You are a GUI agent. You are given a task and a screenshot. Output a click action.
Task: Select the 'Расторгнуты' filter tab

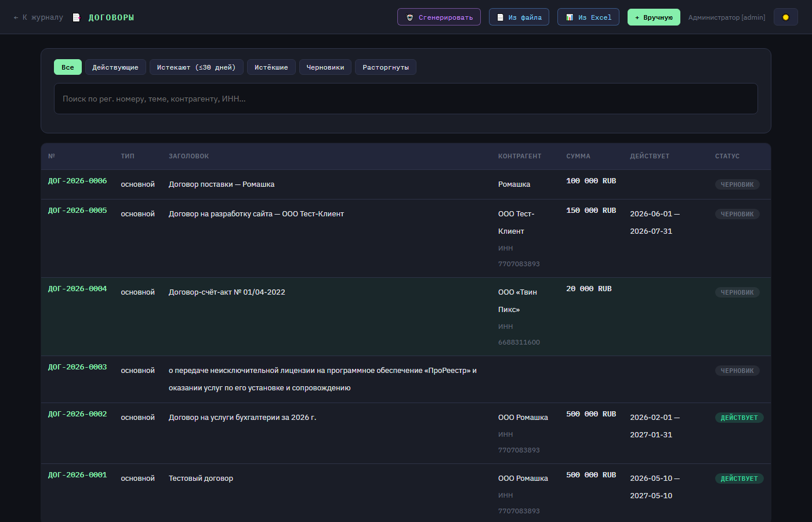tap(386, 67)
